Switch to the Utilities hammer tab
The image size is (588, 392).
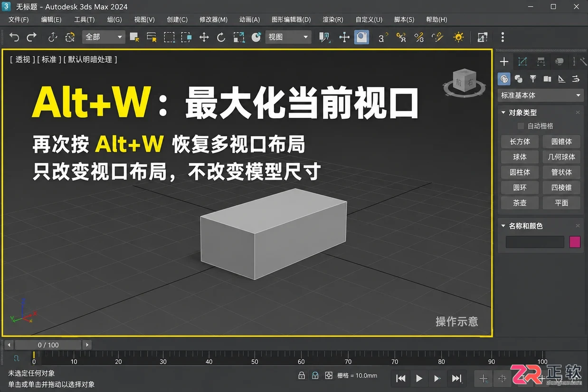[x=584, y=61]
